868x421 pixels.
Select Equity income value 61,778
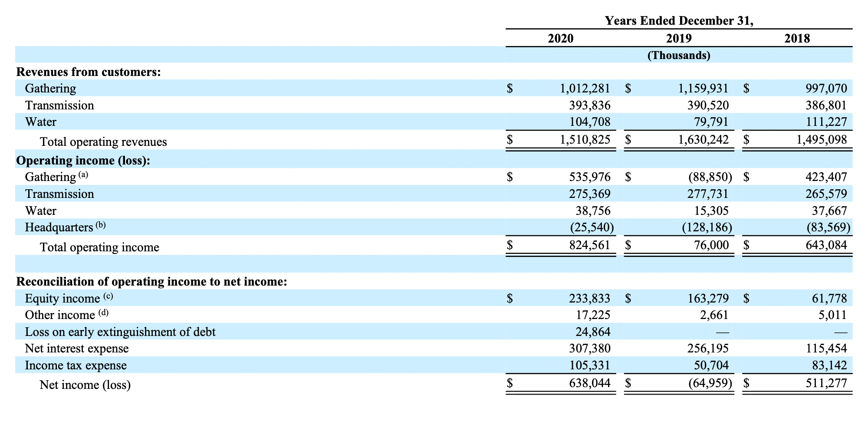click(829, 299)
